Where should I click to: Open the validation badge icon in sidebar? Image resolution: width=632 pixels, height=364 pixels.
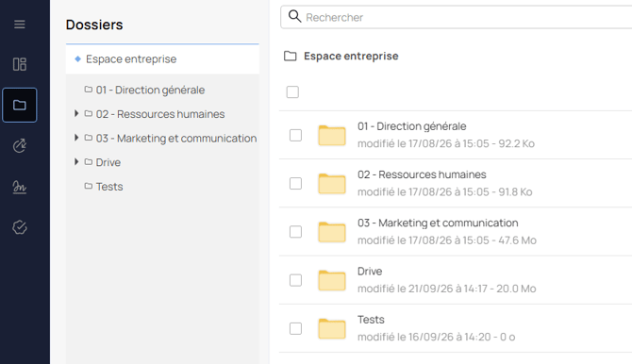click(x=20, y=227)
